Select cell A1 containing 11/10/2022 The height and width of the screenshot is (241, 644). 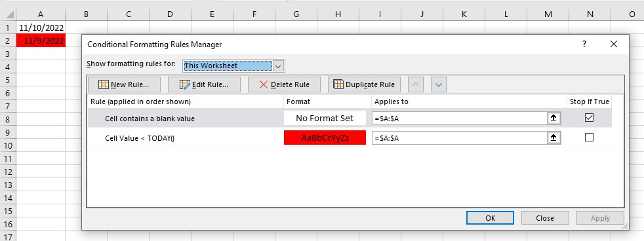[41, 28]
